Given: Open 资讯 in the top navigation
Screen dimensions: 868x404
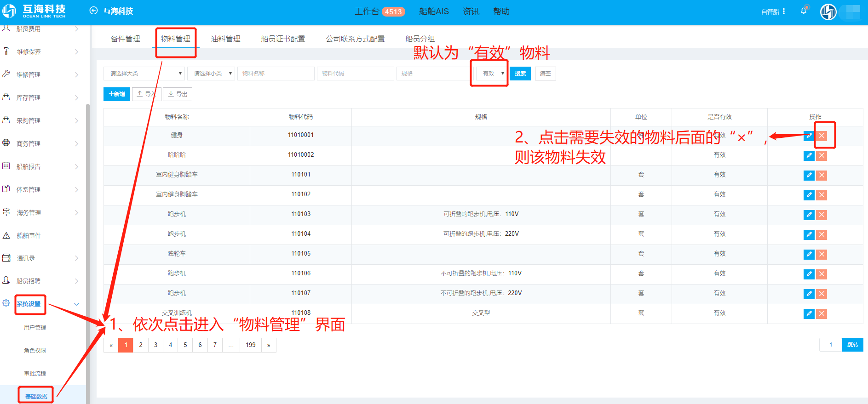Looking at the screenshot, I should (x=471, y=11).
